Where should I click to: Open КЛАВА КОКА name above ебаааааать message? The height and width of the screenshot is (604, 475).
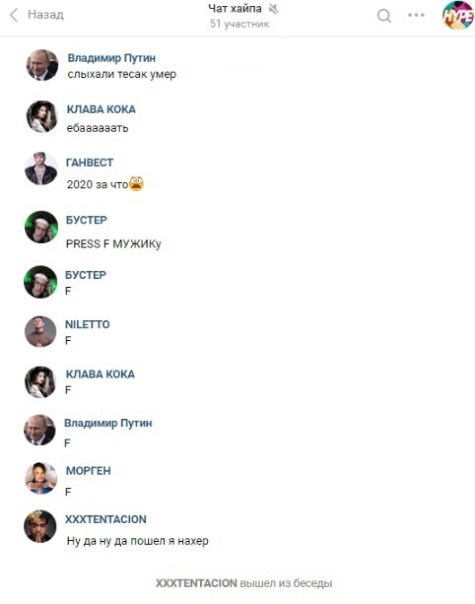pos(101,109)
